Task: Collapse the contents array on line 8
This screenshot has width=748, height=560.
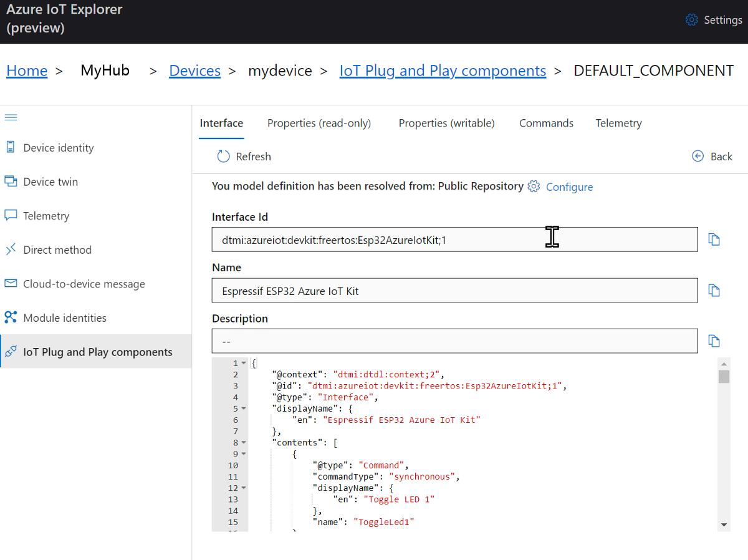Action: 242,442
